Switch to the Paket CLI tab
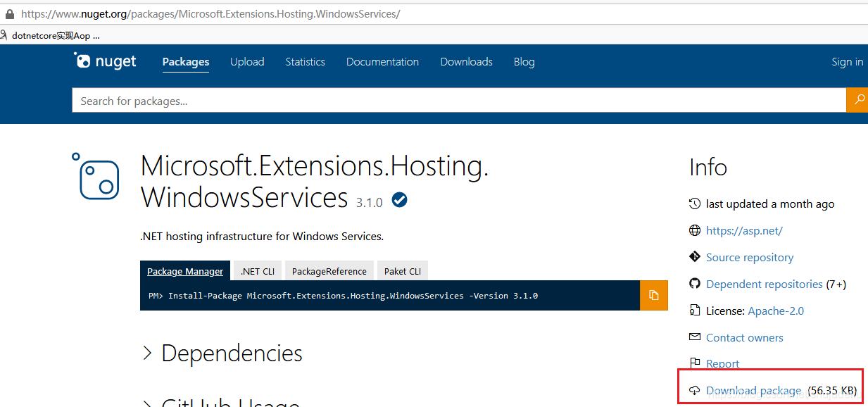 pos(403,271)
